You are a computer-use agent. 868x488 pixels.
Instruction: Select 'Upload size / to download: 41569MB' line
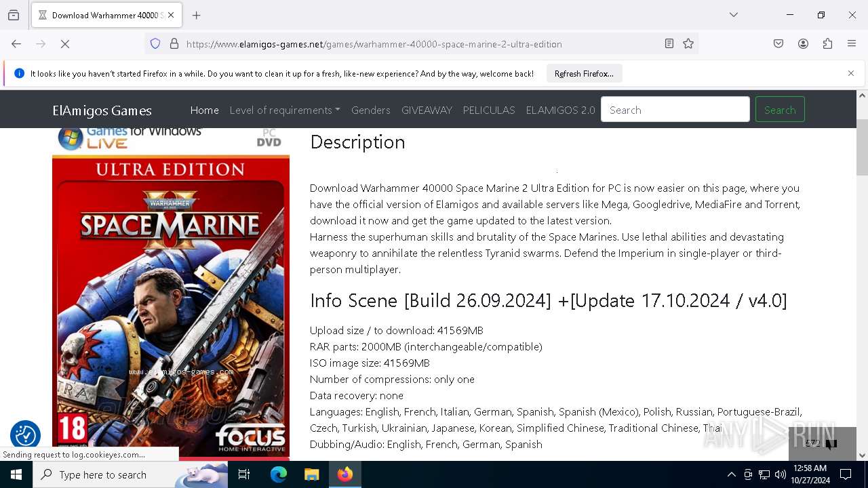point(397,330)
